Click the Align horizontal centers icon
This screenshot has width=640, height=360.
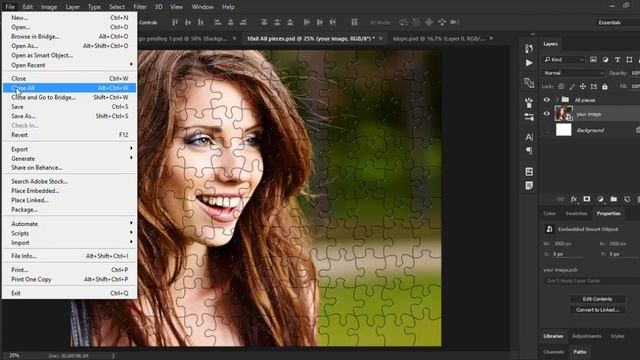tap(231, 22)
